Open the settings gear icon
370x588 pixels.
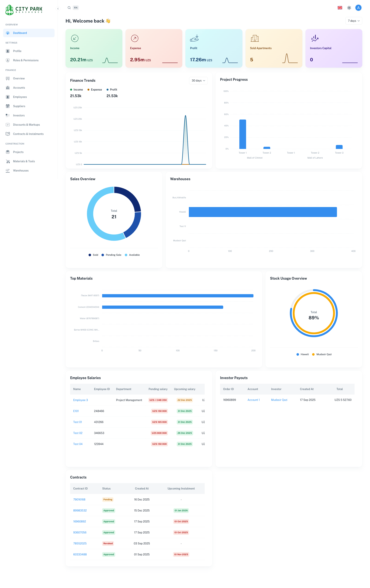click(x=349, y=8)
